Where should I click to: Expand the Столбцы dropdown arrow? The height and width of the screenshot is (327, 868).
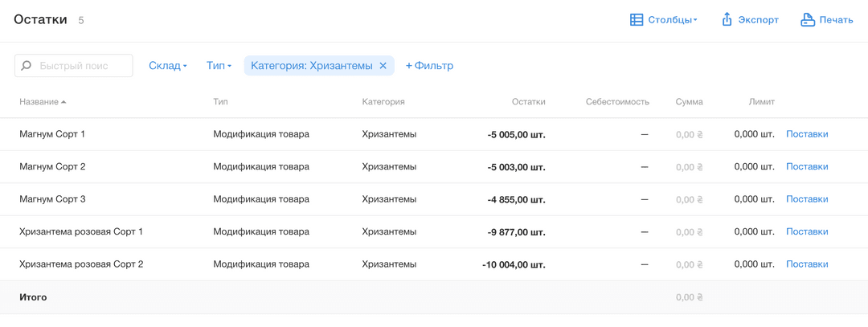(695, 20)
